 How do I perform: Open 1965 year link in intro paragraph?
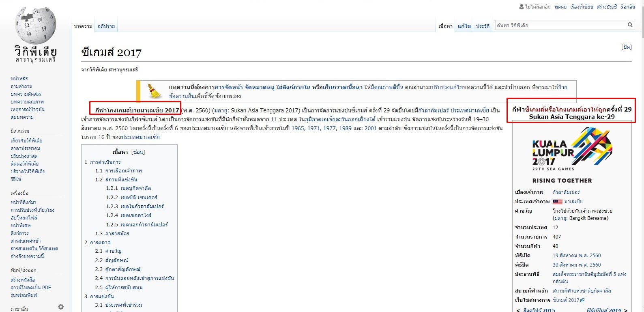point(298,128)
